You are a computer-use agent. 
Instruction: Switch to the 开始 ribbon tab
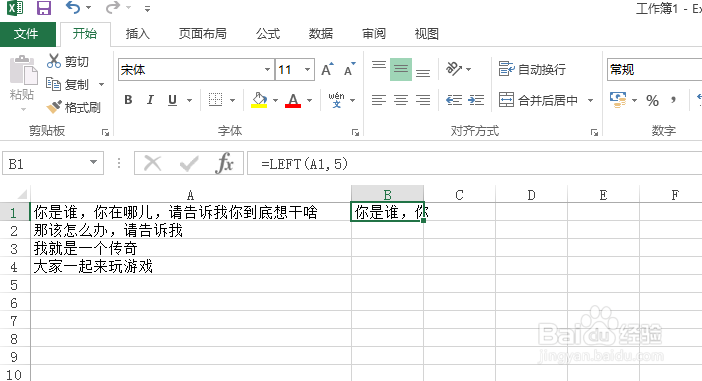(x=85, y=34)
